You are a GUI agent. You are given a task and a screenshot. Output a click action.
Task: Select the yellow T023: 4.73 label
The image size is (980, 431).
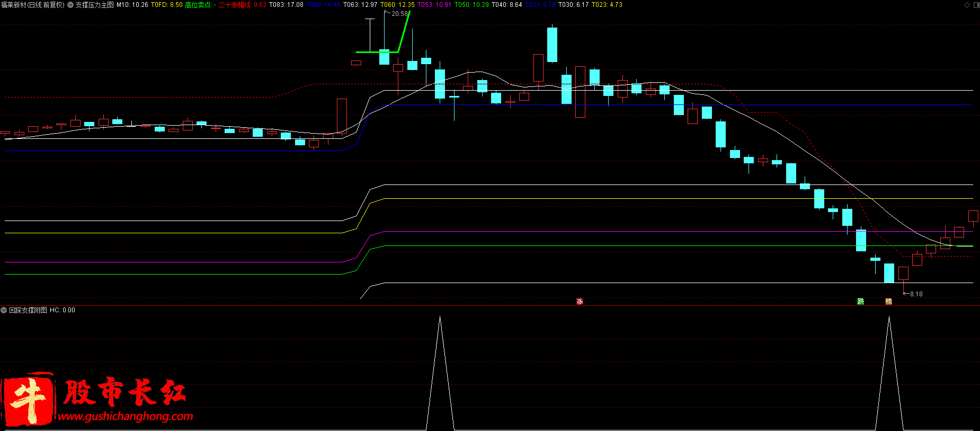click(x=607, y=5)
